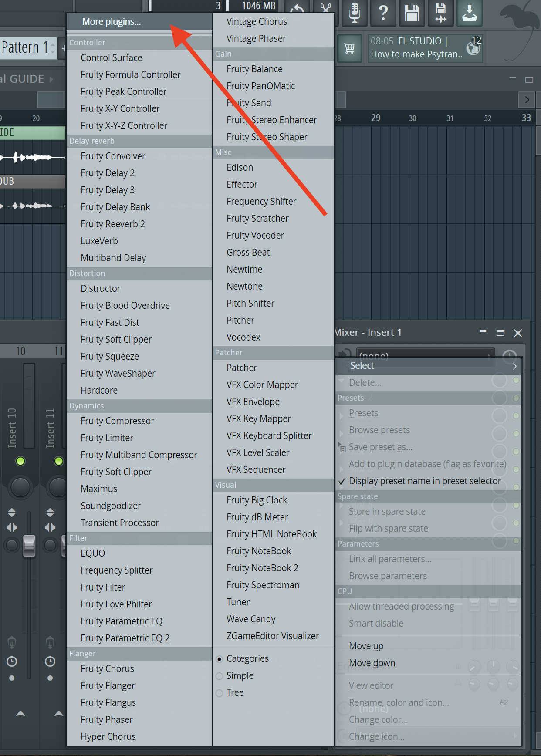Select Gross Beat from the Misc category
Screen dimensions: 541x756
point(248,253)
